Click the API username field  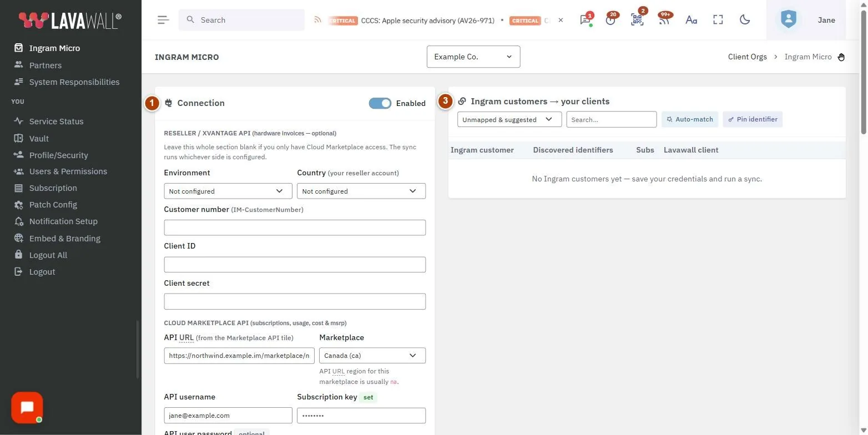coord(228,415)
